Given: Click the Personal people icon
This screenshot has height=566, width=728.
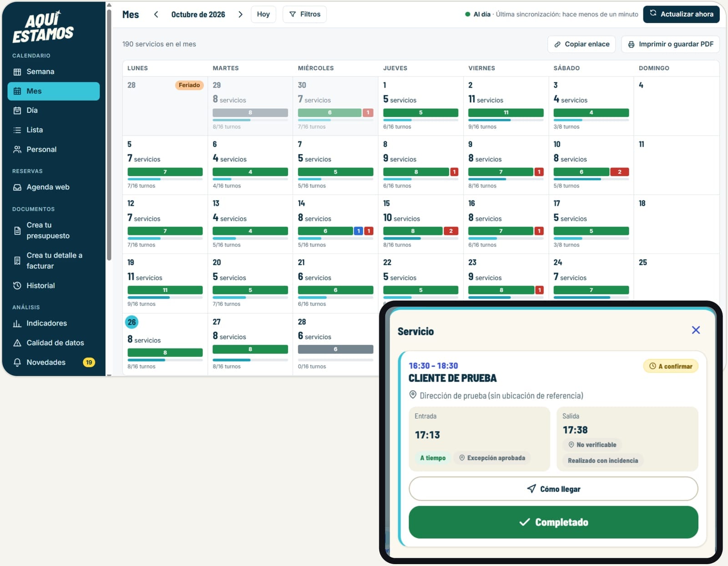Looking at the screenshot, I should [17, 149].
